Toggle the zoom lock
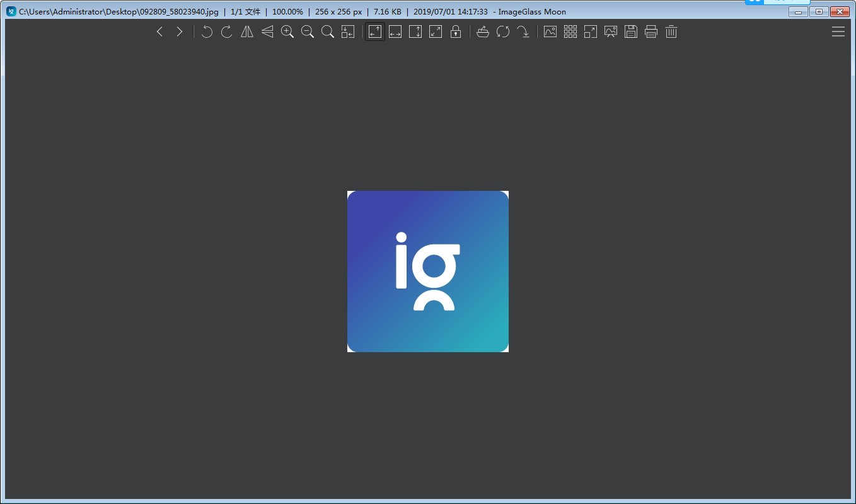Image resolution: width=856 pixels, height=504 pixels. click(x=456, y=31)
